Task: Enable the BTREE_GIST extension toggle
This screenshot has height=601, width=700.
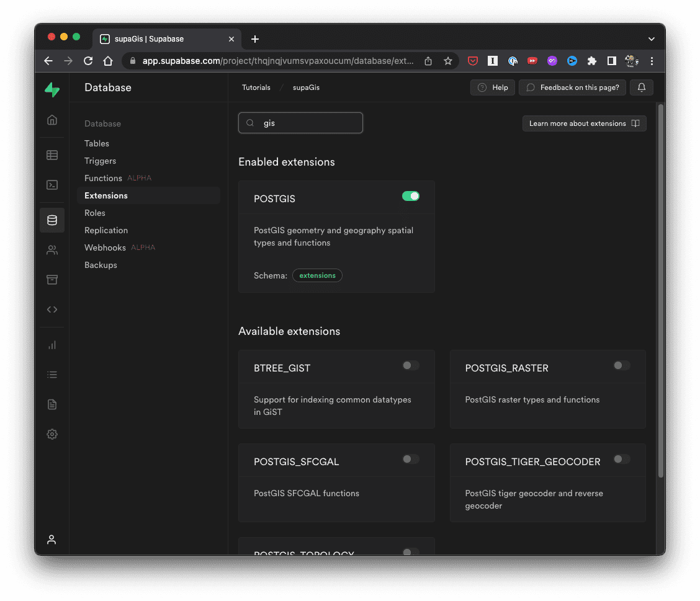Action: (411, 365)
